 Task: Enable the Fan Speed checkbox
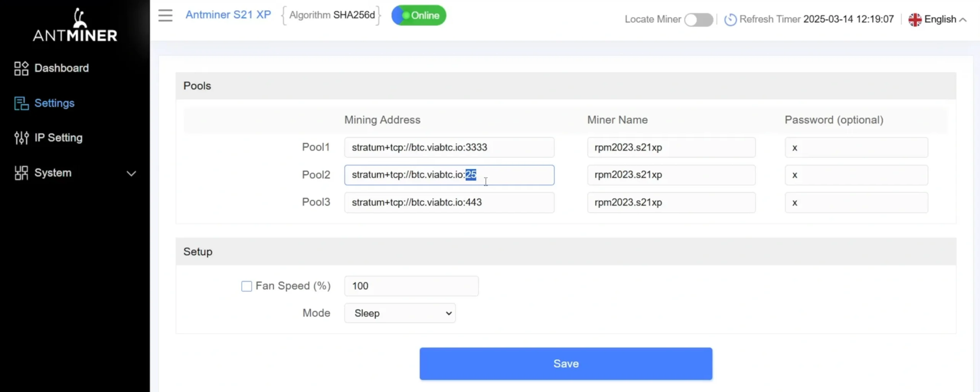pos(247,286)
